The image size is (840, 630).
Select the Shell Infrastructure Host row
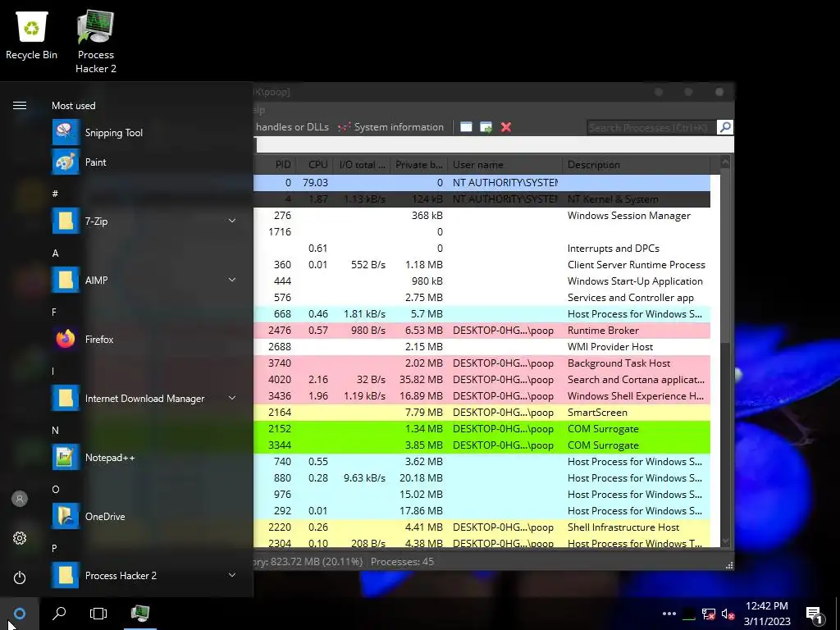pyautogui.click(x=482, y=527)
